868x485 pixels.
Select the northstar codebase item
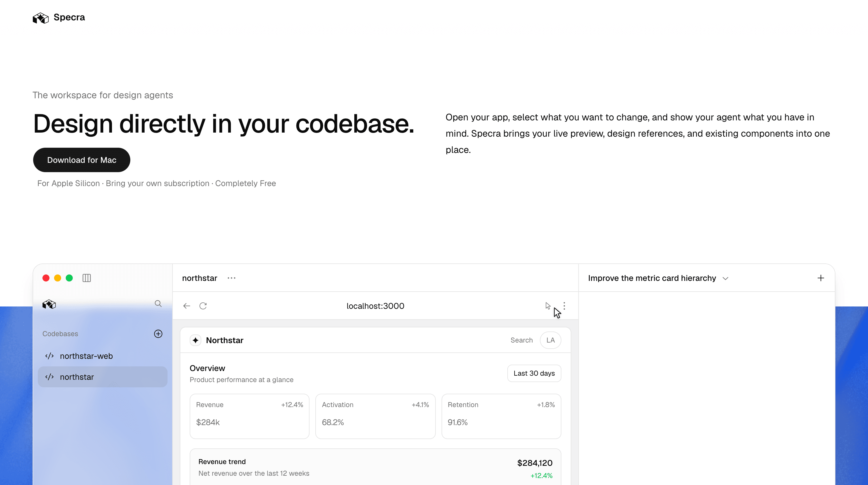(x=102, y=377)
